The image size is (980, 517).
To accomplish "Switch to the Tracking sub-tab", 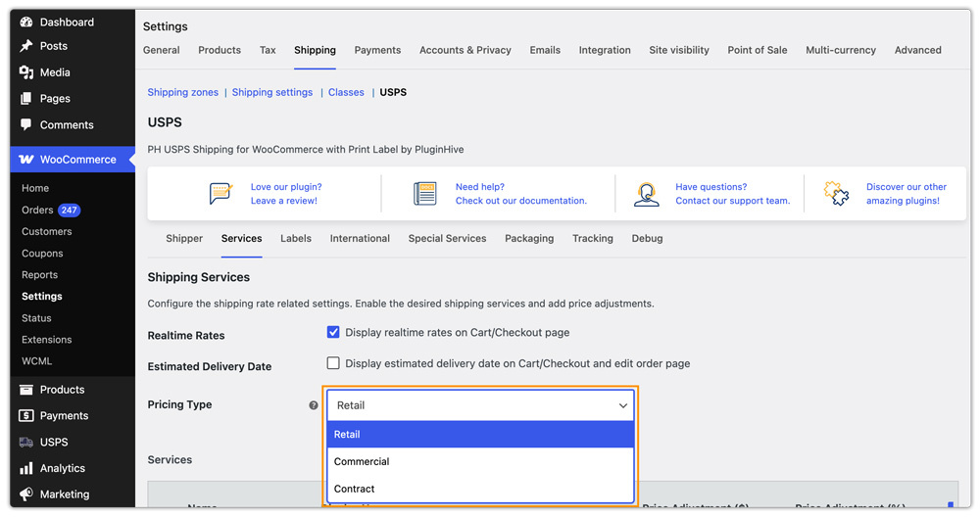I will click(x=593, y=239).
